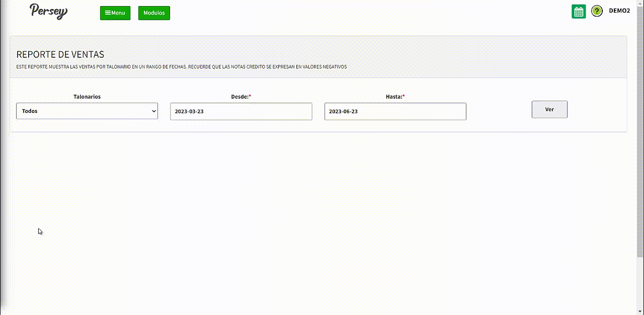Click the hamburger icon in Menu button

click(x=108, y=13)
